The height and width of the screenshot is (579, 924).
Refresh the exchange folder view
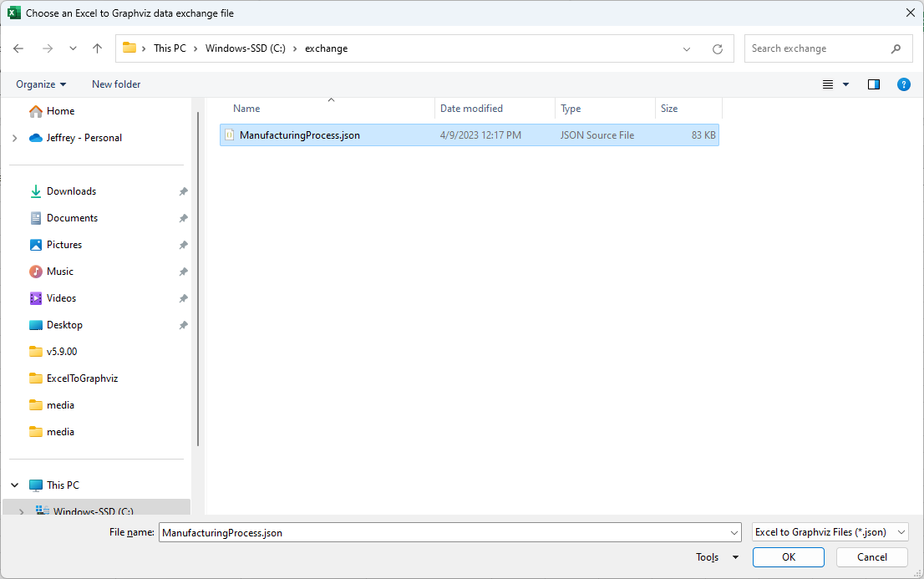717,48
